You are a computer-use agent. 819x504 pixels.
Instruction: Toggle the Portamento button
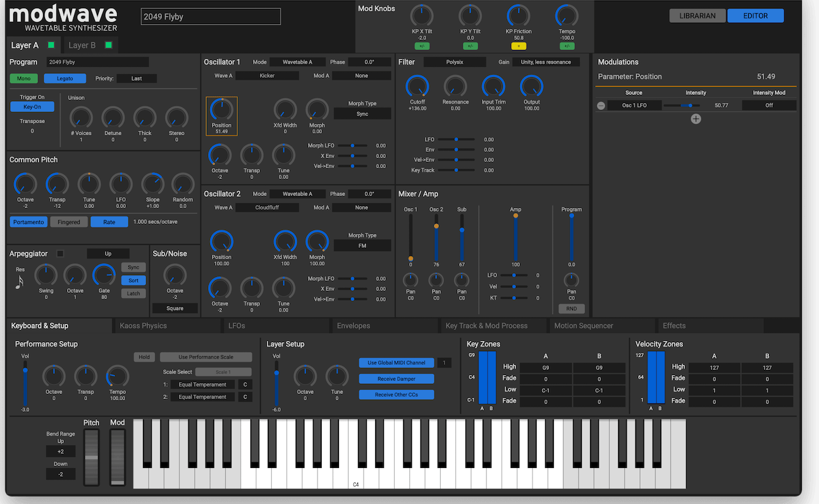coord(28,222)
